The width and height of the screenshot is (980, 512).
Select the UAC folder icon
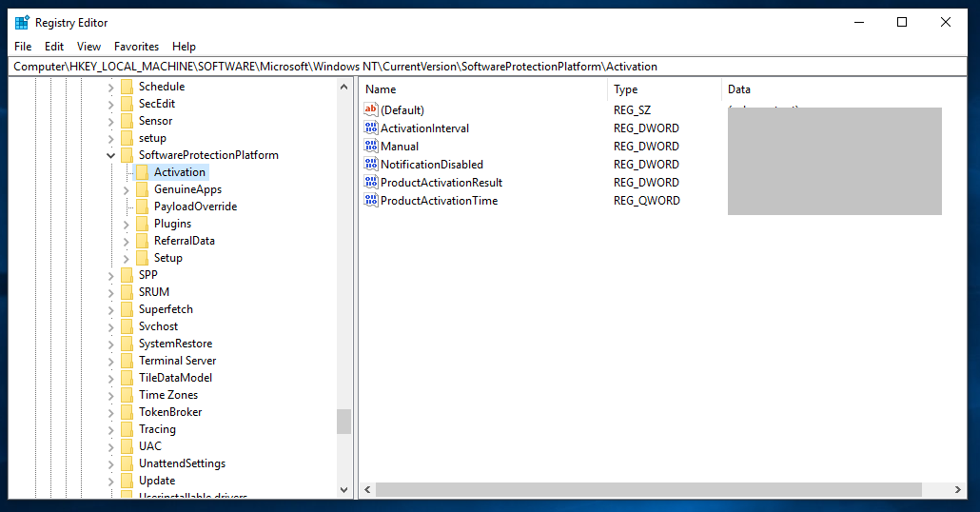point(127,445)
